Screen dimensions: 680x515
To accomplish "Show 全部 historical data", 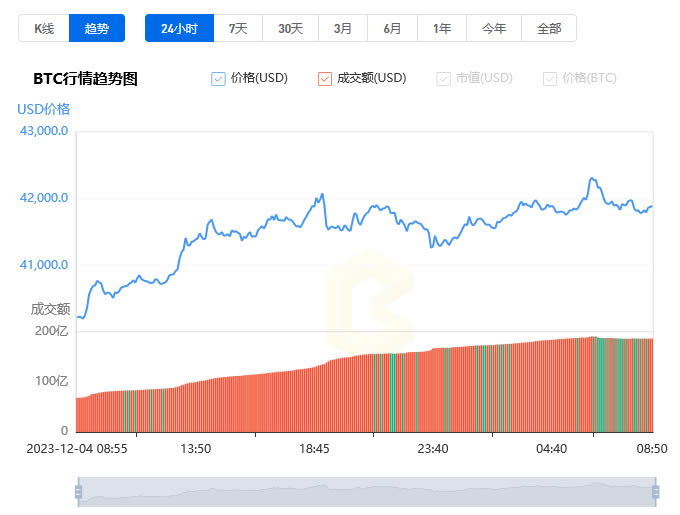I will 548,28.
